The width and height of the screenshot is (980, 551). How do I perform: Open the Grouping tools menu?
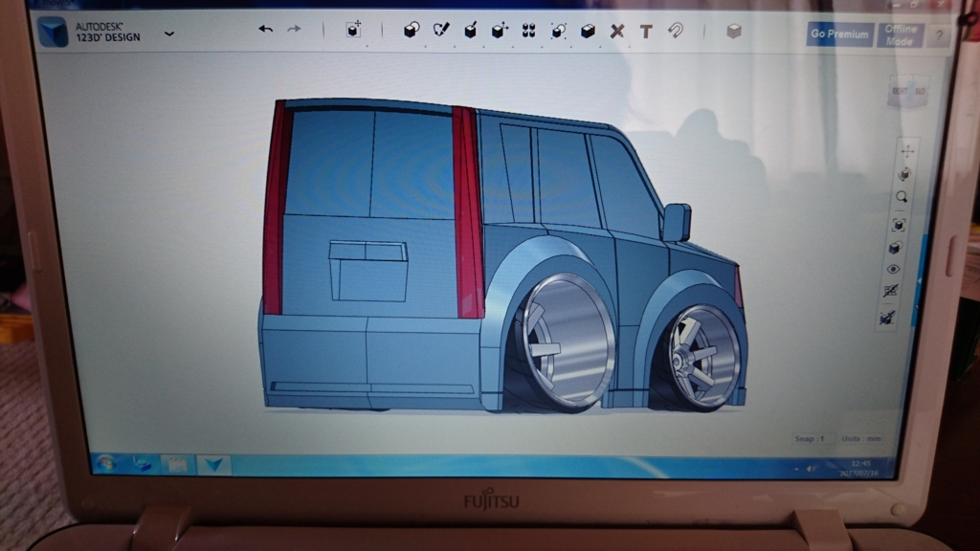point(558,30)
